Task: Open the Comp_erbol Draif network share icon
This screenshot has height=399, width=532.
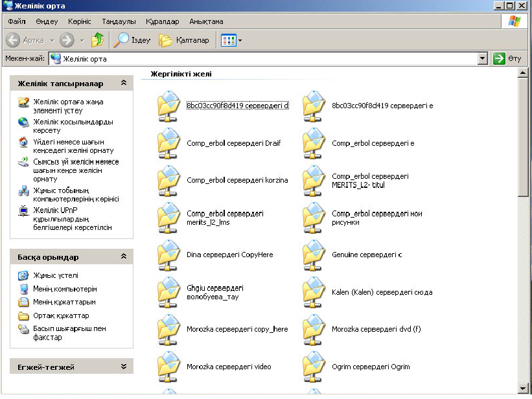Action: click(x=169, y=143)
